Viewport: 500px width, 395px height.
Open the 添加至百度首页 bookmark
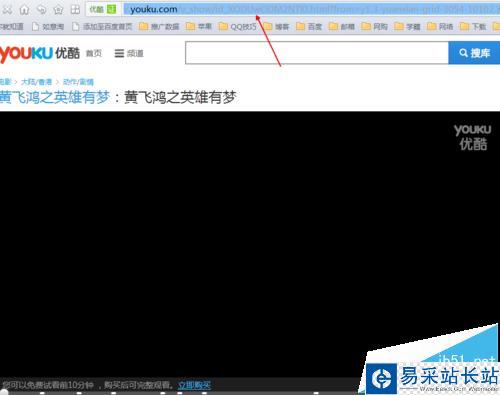click(x=102, y=26)
